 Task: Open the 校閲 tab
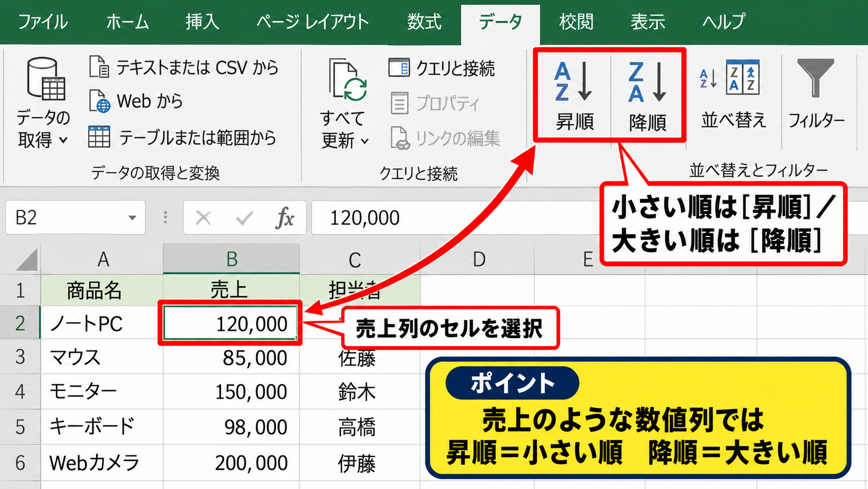[x=576, y=22]
